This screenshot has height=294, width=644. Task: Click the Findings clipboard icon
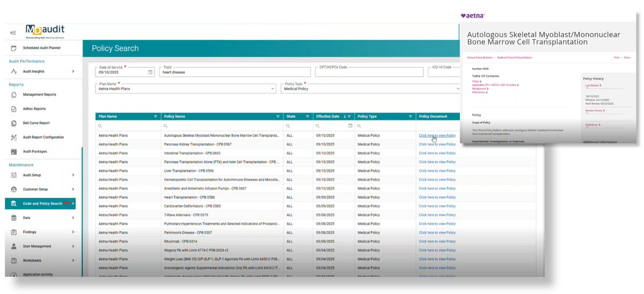[x=13, y=232]
